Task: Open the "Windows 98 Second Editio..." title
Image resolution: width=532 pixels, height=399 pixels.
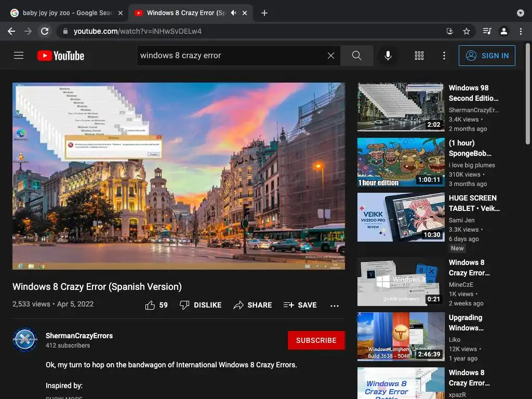Action: pyautogui.click(x=474, y=93)
